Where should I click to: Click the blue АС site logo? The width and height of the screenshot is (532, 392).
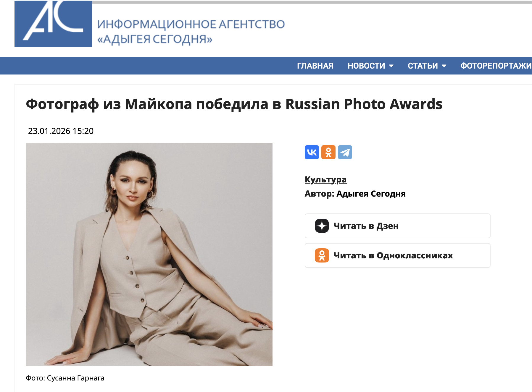(53, 24)
